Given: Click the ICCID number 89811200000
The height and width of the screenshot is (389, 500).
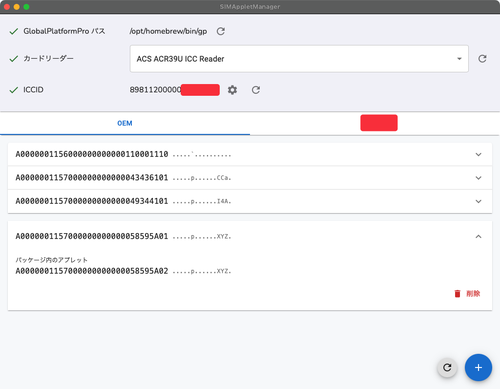Looking at the screenshot, I should [x=155, y=90].
